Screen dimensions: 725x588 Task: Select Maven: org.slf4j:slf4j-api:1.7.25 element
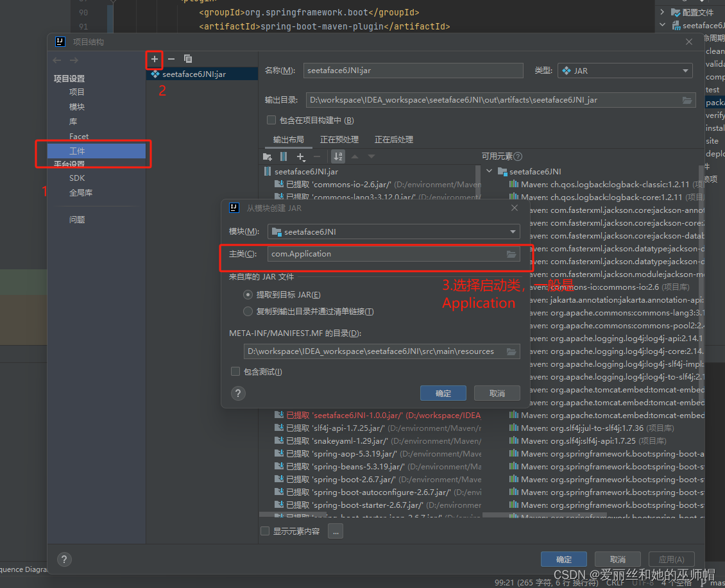pos(587,441)
